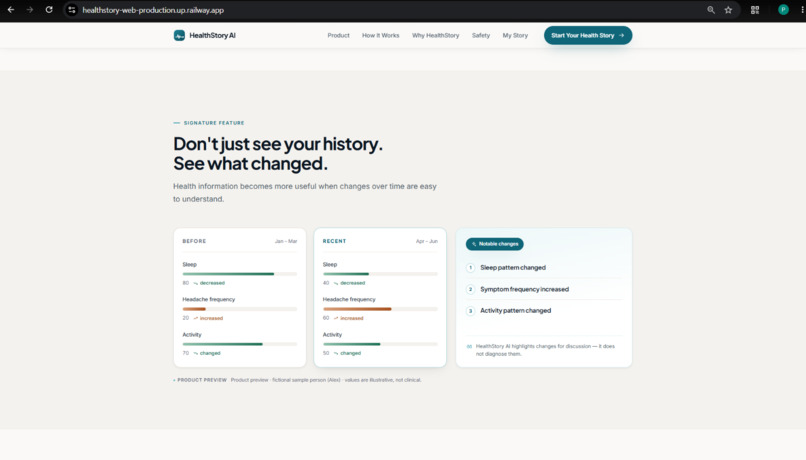The height and width of the screenshot is (460, 806).
Task: Bookmark this page with star icon
Action: (728, 10)
